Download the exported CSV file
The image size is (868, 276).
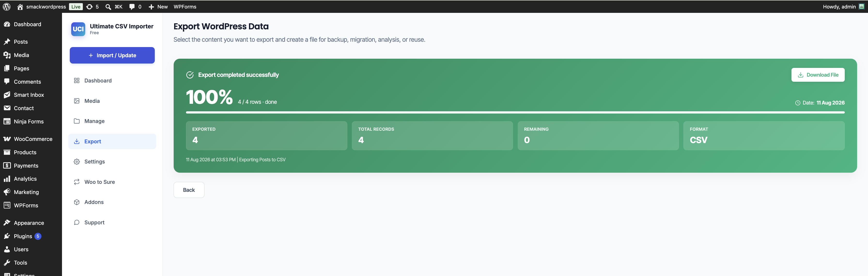tap(818, 75)
